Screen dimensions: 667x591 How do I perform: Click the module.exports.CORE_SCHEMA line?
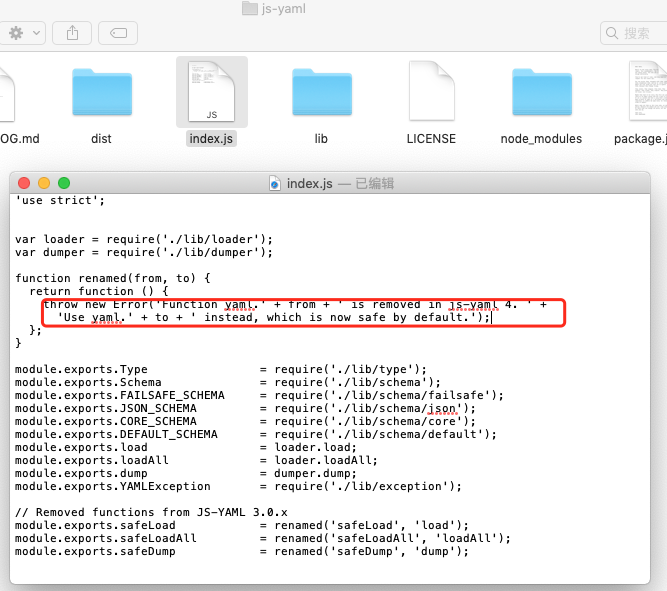[245, 421]
